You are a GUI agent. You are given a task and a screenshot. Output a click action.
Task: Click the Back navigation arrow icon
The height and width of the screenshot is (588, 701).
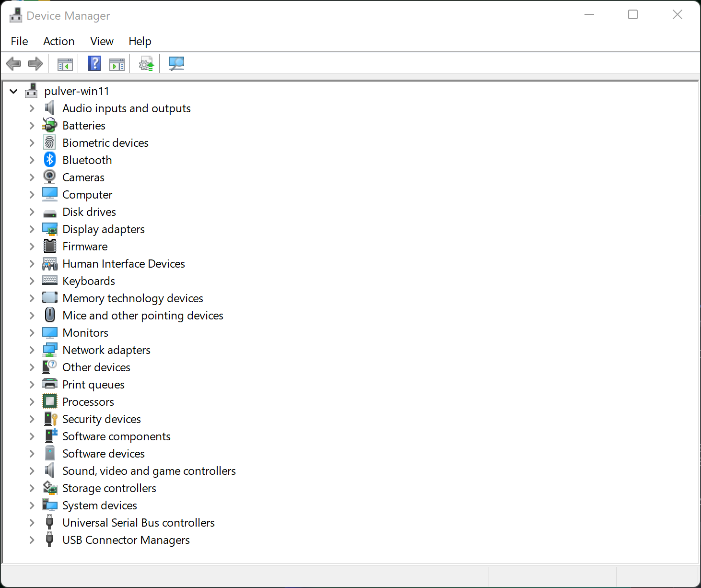click(13, 63)
